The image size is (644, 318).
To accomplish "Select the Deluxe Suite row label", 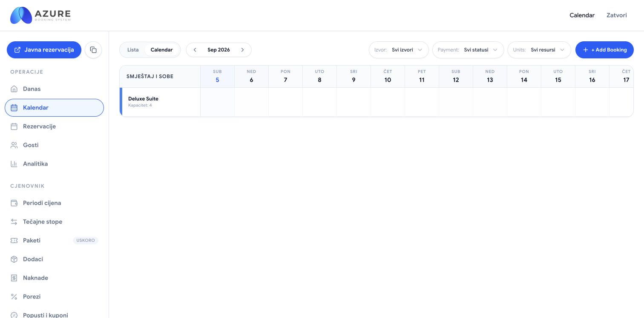I will 143,99.
